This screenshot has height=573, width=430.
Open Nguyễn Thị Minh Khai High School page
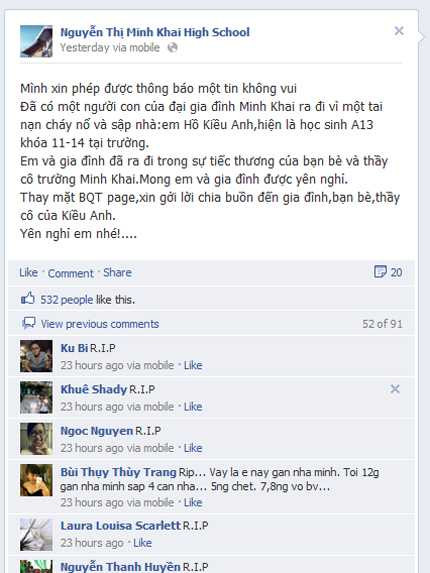point(155,32)
